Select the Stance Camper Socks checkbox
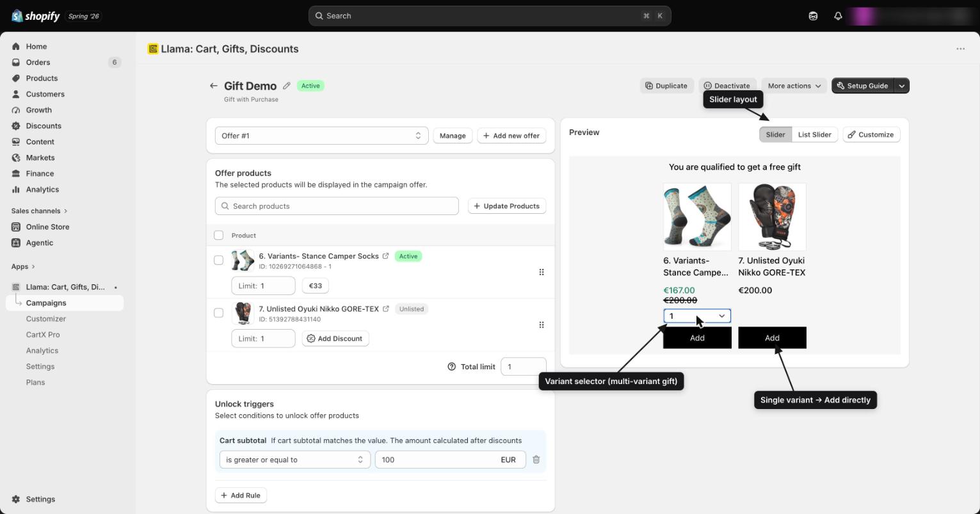The height and width of the screenshot is (514, 980). (219, 260)
